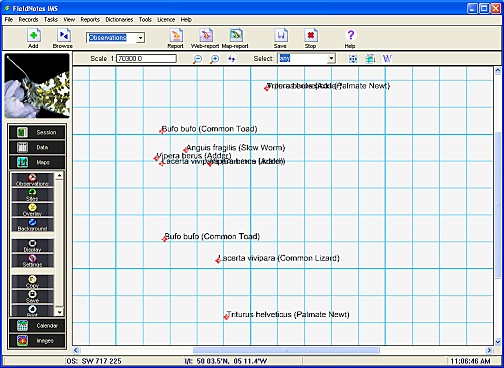Click the red Stop icon

coord(311,35)
